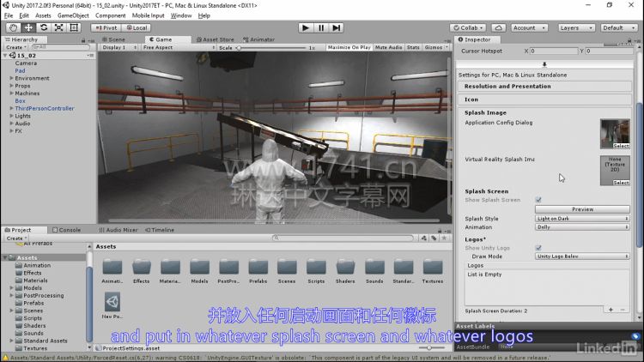Open the Window menu

point(181,15)
